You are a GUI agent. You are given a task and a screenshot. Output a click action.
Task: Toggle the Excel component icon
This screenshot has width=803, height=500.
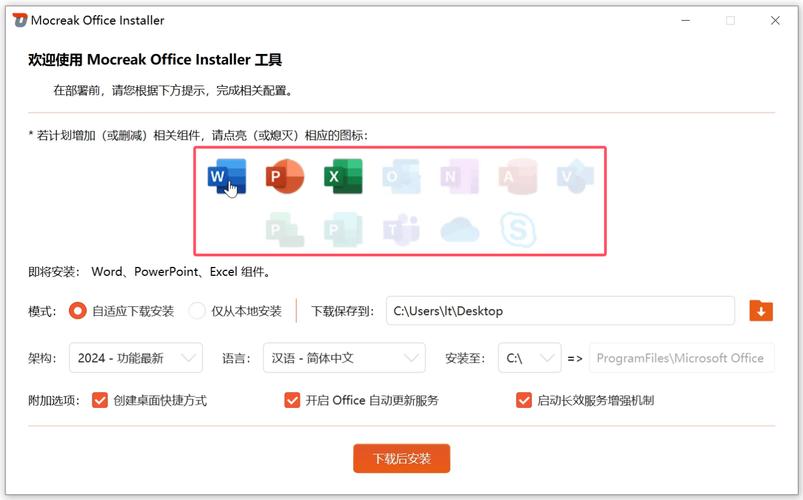pos(343,176)
